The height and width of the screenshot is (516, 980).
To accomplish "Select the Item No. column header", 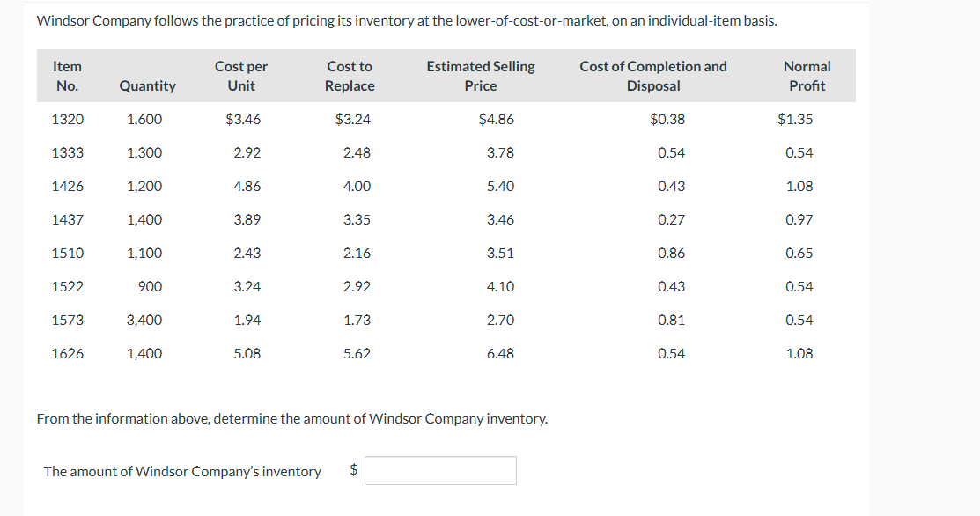I will tap(68, 76).
